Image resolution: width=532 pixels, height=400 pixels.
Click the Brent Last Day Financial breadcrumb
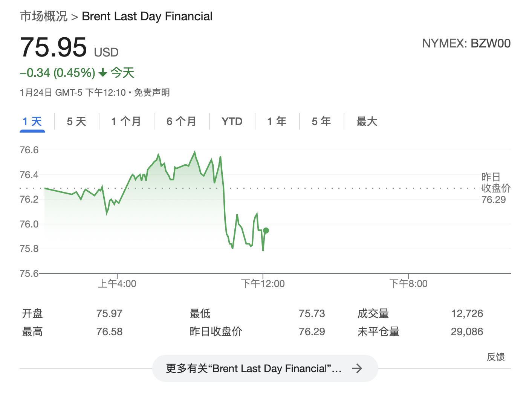[147, 16]
